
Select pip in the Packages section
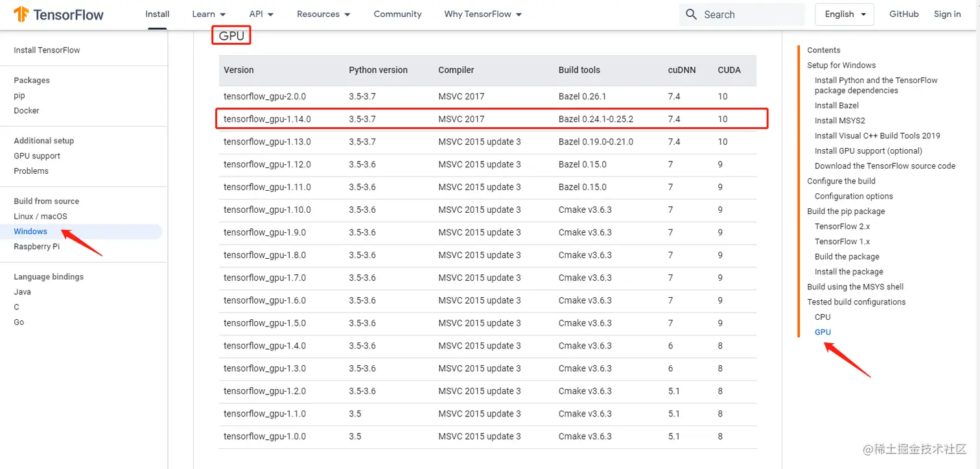[19, 95]
